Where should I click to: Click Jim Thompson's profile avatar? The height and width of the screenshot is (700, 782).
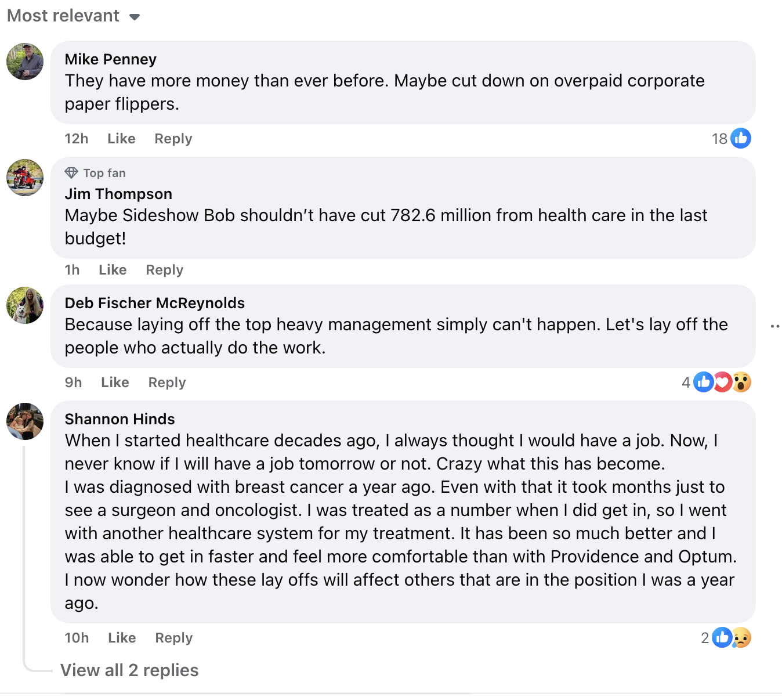[x=25, y=178]
